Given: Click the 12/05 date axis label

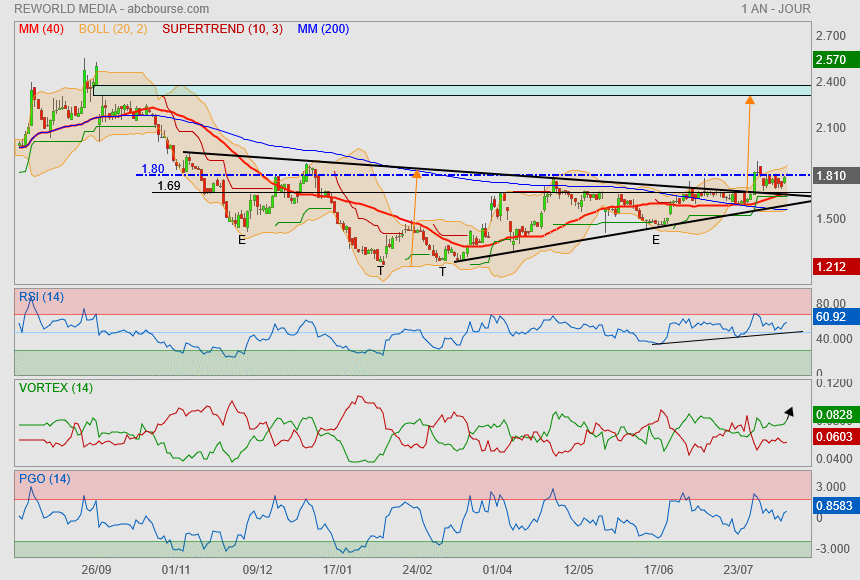Looking at the screenshot, I should pyautogui.click(x=579, y=570).
